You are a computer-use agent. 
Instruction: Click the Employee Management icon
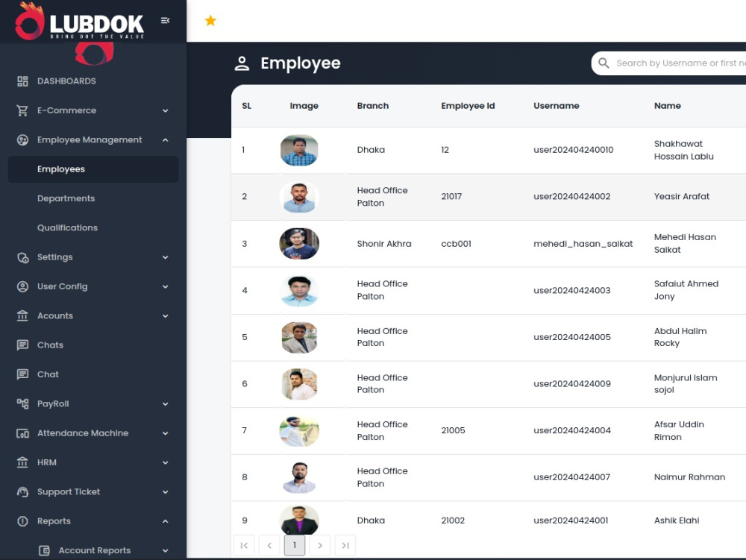tap(22, 139)
